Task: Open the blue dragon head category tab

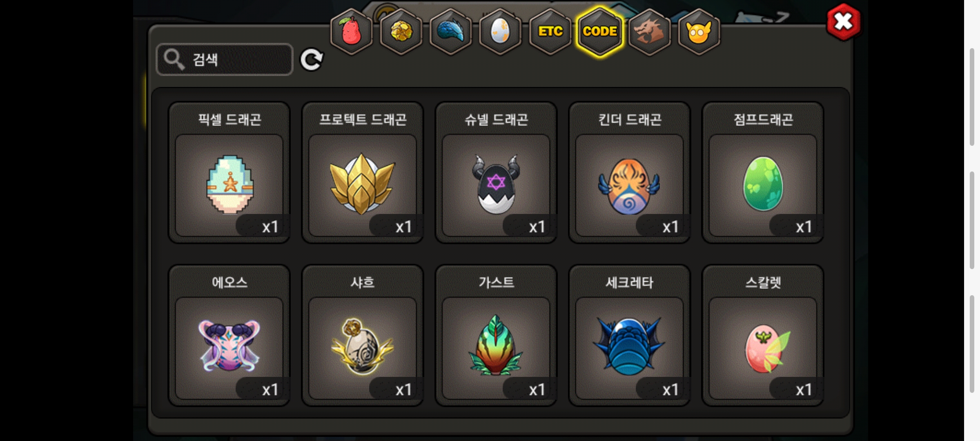Action: coord(451,31)
